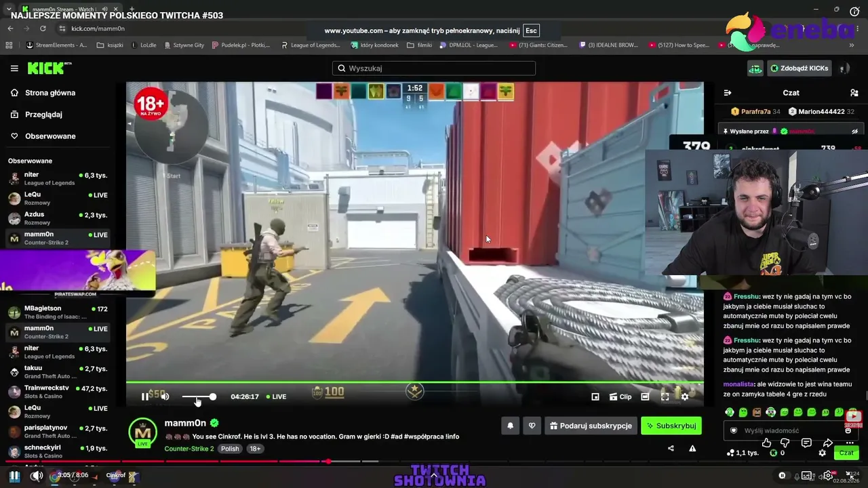Click the Polish language tag
Screen dimensions: 868x488
(x=230, y=449)
